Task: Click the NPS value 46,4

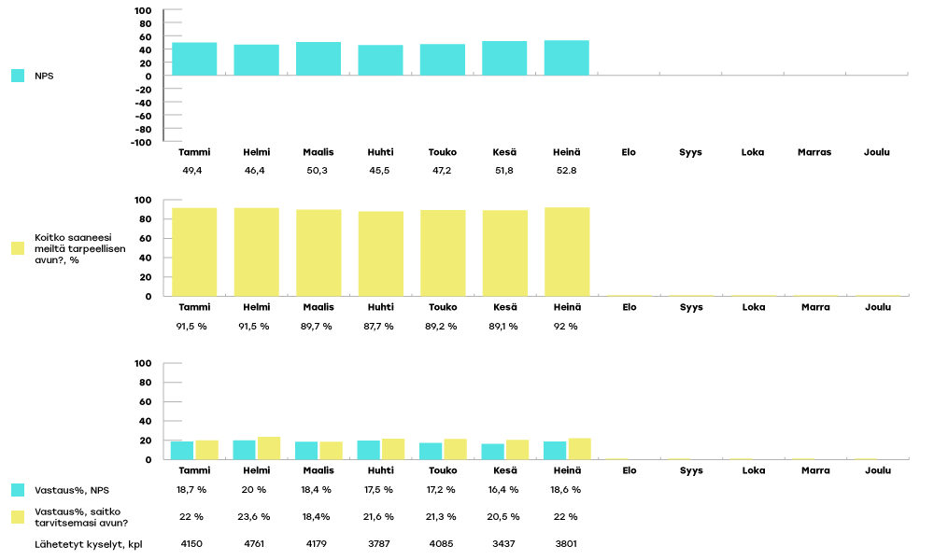Action: click(256, 170)
